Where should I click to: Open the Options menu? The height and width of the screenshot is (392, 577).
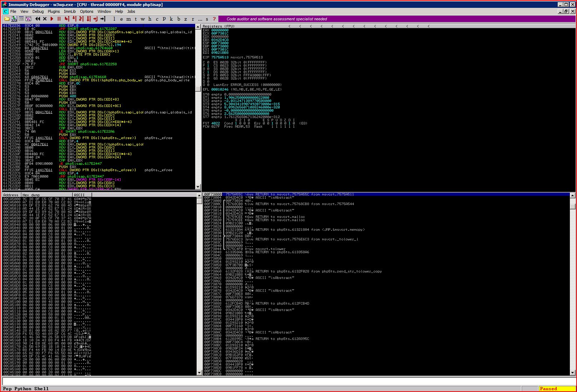tap(86, 11)
